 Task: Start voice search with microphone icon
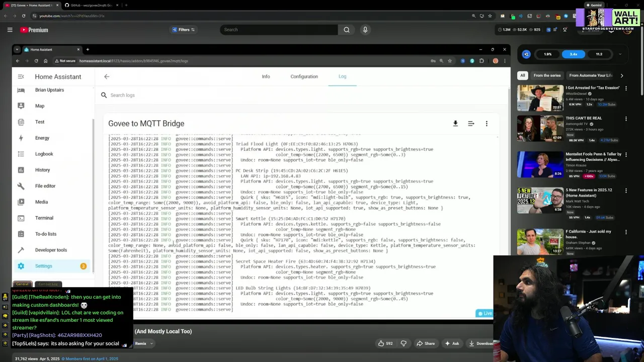[365, 30]
